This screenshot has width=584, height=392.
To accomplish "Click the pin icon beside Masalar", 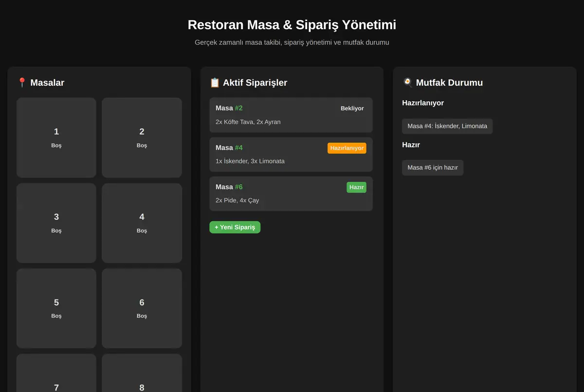I will [22, 83].
